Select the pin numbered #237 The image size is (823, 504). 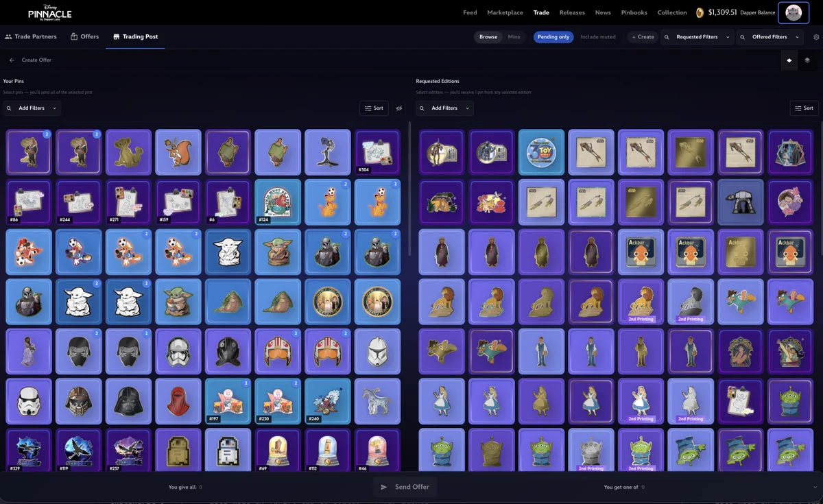128,451
